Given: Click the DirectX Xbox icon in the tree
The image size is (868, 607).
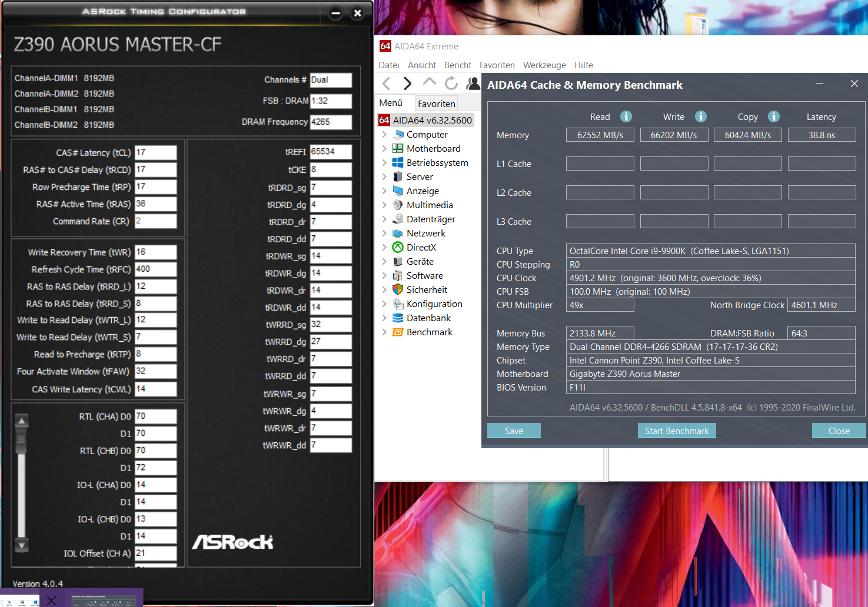Looking at the screenshot, I should (398, 248).
